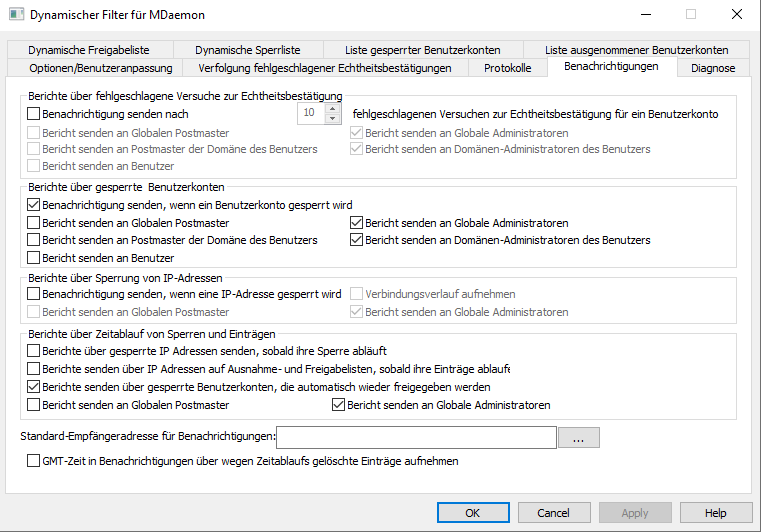The height and width of the screenshot is (532, 761).
Task: Uncheck reports for automatically released Benutzerkonten
Action: (x=34, y=387)
